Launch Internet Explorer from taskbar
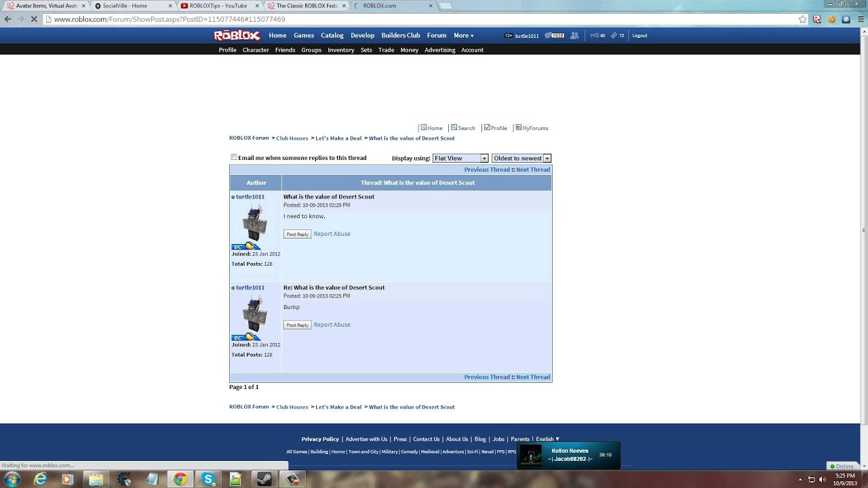 coord(41,479)
